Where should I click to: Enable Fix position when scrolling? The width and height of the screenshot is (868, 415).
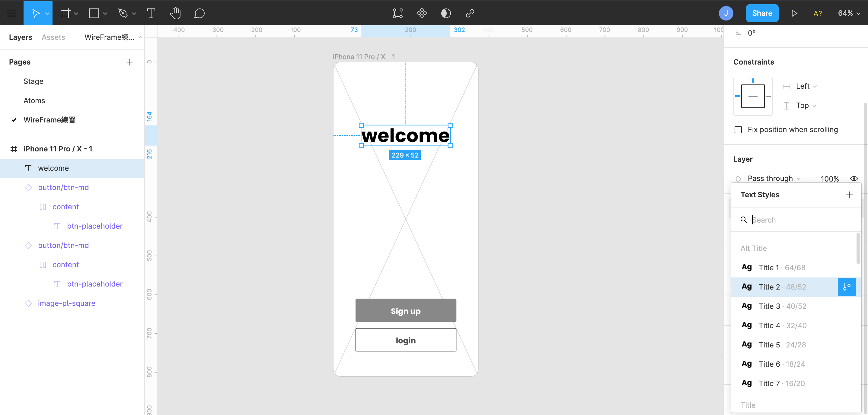coord(738,130)
